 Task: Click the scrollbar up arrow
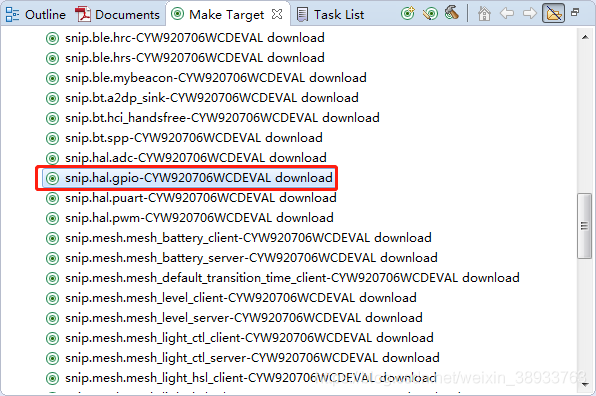(x=585, y=37)
